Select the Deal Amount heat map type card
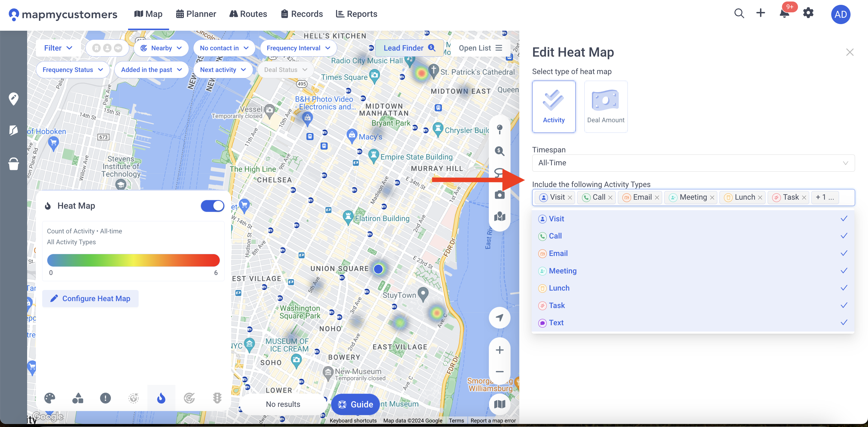This screenshot has height=427, width=868. 605,106
